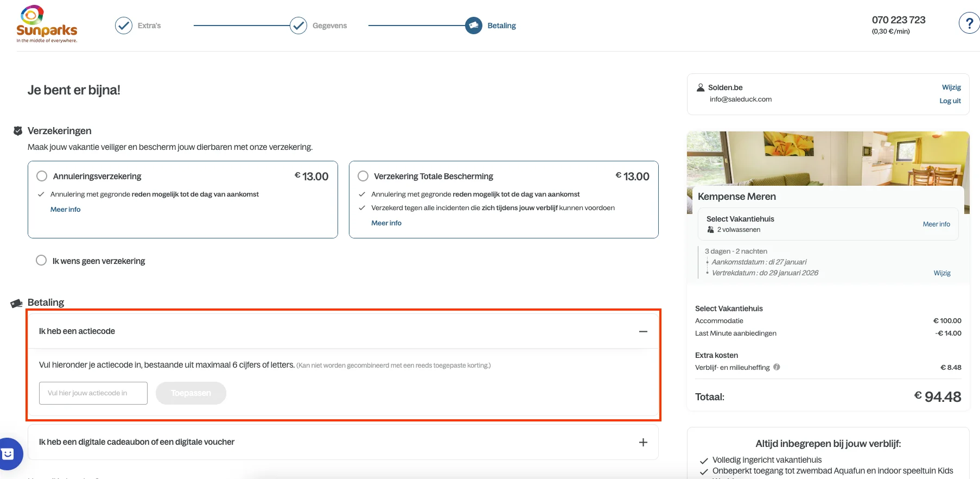Select Verzekering Totale Bescherming radio option
This screenshot has height=479, width=980.
363,176
